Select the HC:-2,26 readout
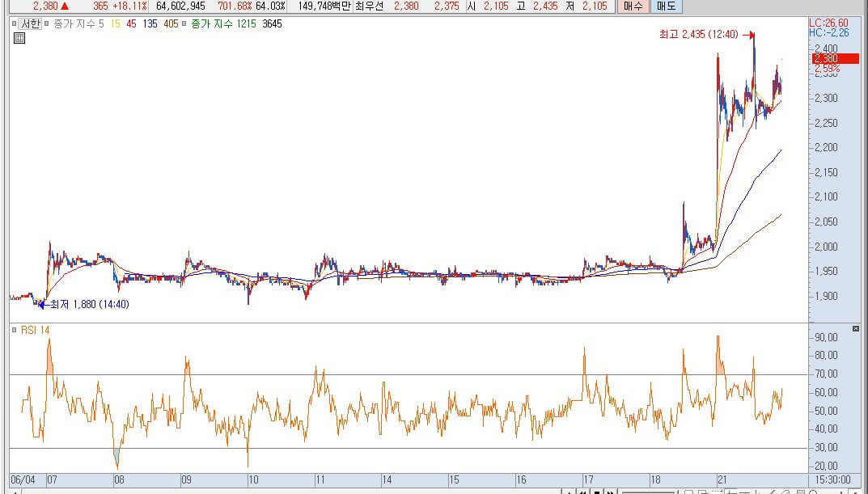 (x=828, y=32)
